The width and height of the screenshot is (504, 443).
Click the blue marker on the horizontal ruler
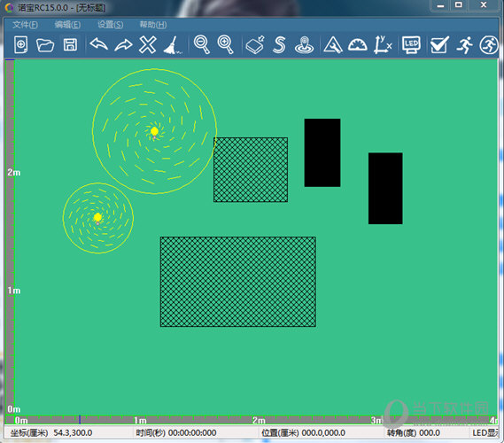[x=80, y=420]
